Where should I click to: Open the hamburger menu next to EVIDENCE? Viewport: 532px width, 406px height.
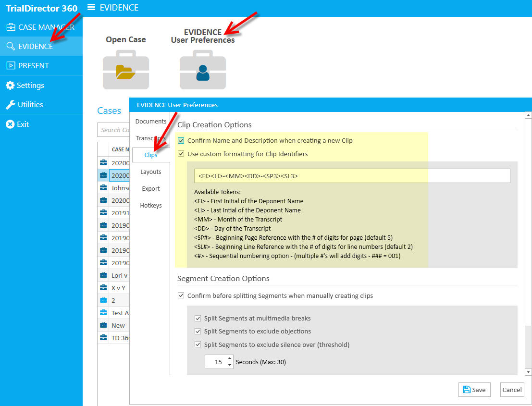click(x=91, y=7)
